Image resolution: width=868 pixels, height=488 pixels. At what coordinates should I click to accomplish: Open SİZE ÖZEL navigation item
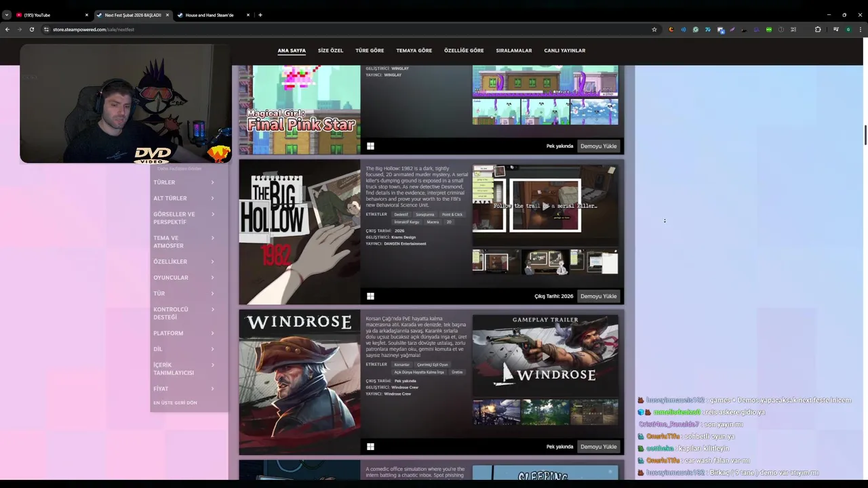point(331,51)
